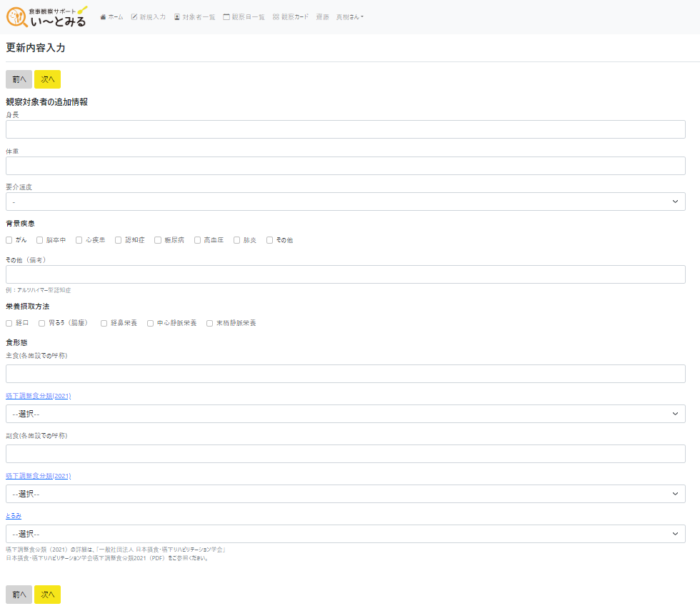Open the とろみ link
Viewport: 700px width, 611px height.
pos(14,516)
